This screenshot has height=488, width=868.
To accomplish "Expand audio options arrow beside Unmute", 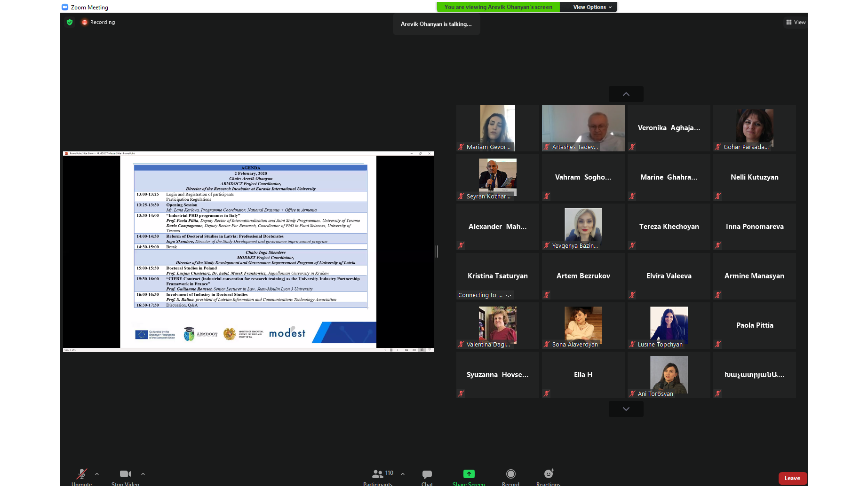I will point(97,474).
